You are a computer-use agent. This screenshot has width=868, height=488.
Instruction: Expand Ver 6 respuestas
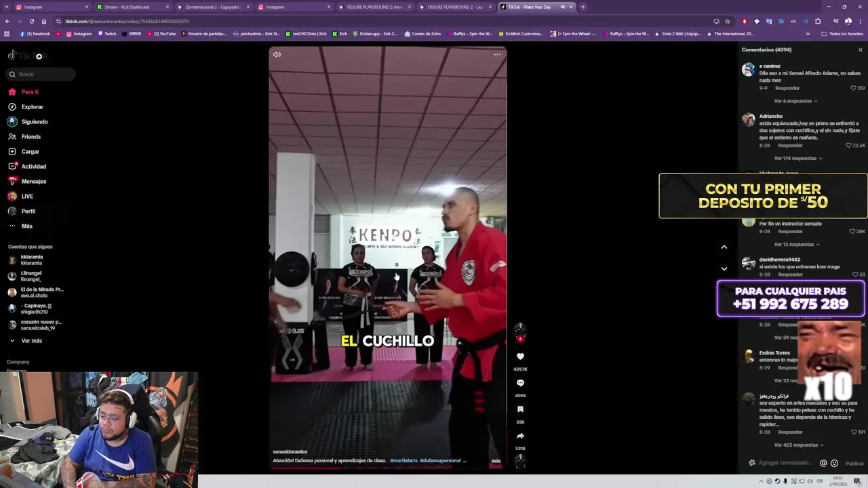[x=795, y=101]
